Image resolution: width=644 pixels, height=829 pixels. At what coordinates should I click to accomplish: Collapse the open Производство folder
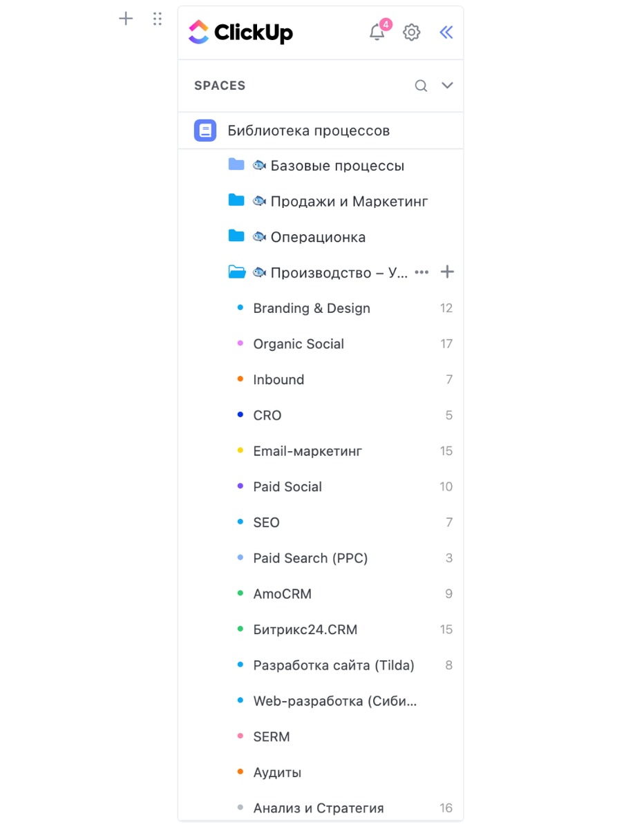[x=236, y=272]
